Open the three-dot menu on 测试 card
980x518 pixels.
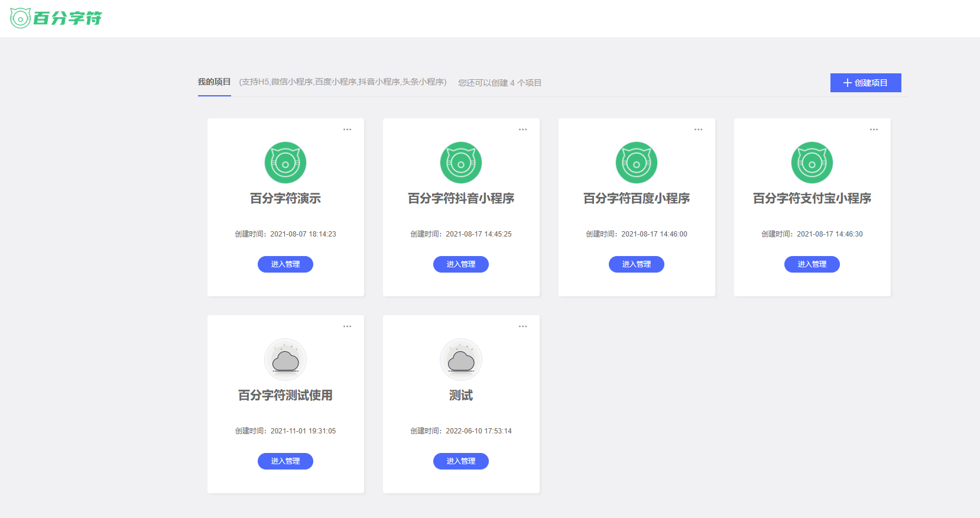coord(523,326)
